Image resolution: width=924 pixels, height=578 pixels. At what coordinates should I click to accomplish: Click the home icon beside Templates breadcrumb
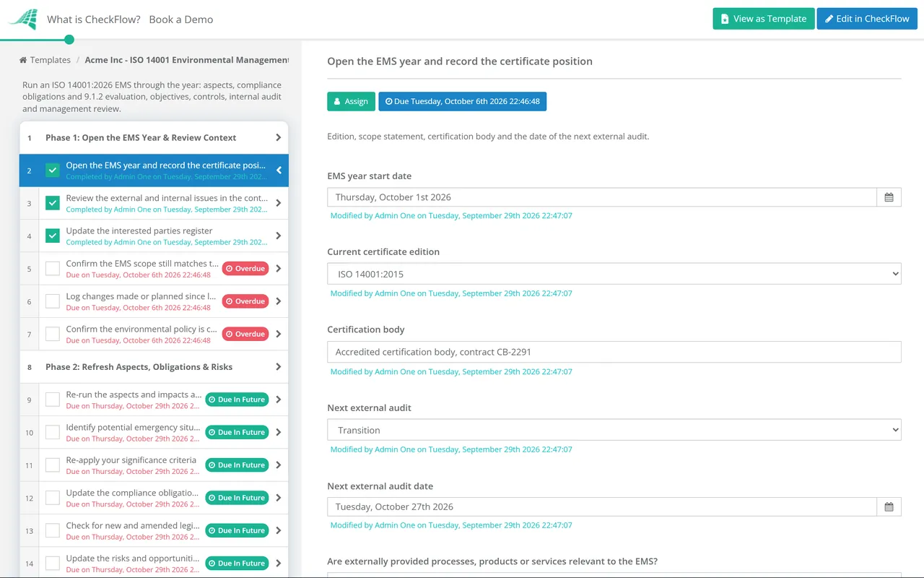pyautogui.click(x=23, y=60)
